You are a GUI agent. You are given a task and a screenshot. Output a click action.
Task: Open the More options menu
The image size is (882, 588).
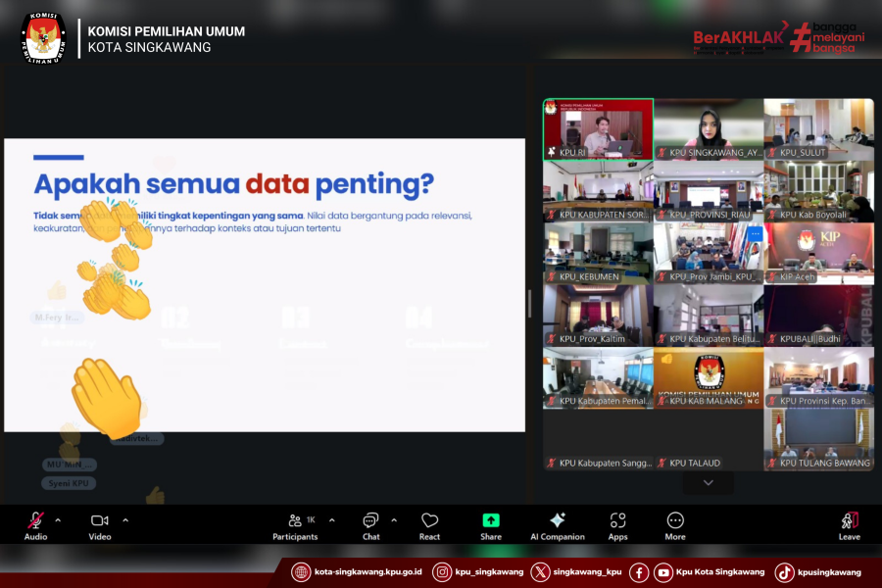[x=675, y=525]
